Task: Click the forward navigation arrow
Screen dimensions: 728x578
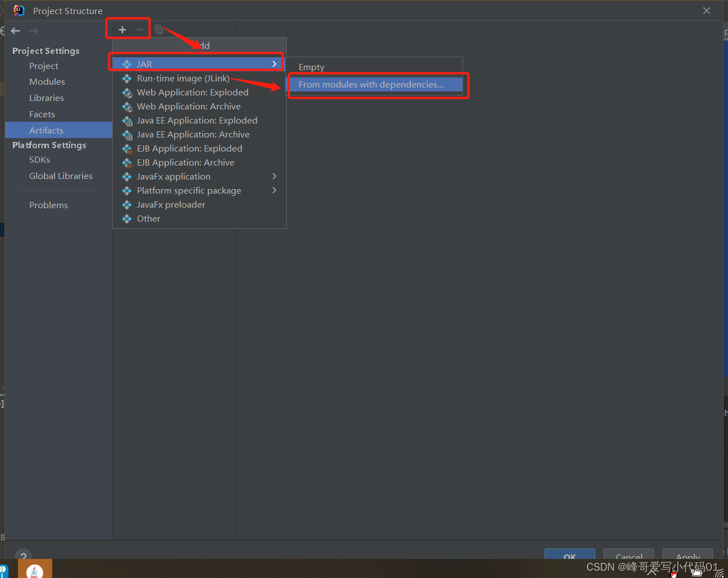Action: [x=34, y=31]
